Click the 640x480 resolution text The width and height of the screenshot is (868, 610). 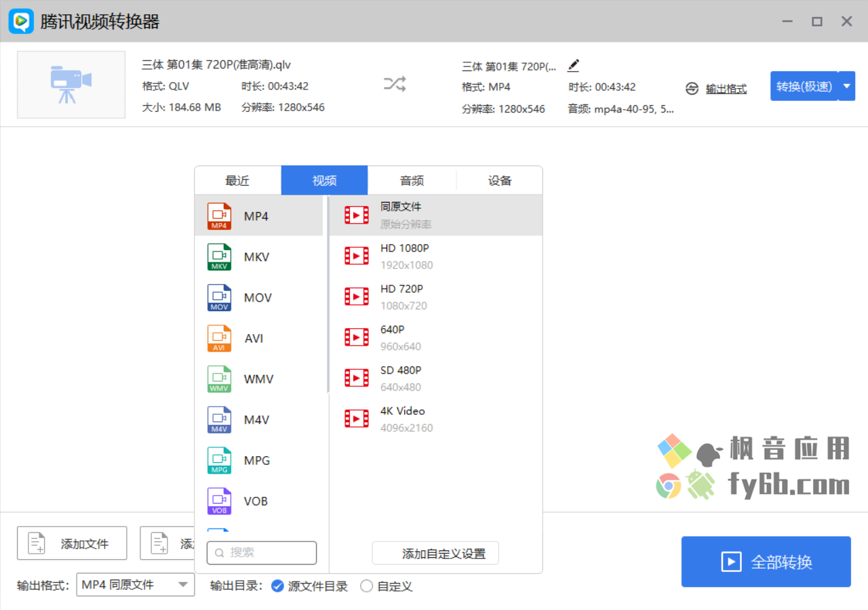pyautogui.click(x=401, y=387)
